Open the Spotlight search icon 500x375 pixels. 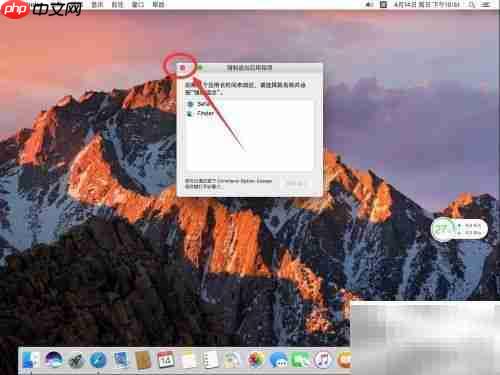(x=471, y=5)
